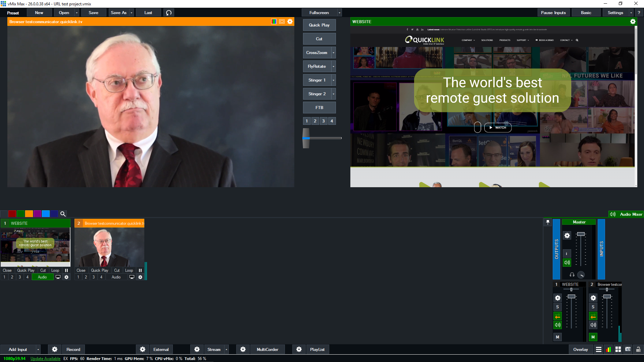
Task: Expand the Stinger 1 dropdown arrow
Action: click(333, 80)
